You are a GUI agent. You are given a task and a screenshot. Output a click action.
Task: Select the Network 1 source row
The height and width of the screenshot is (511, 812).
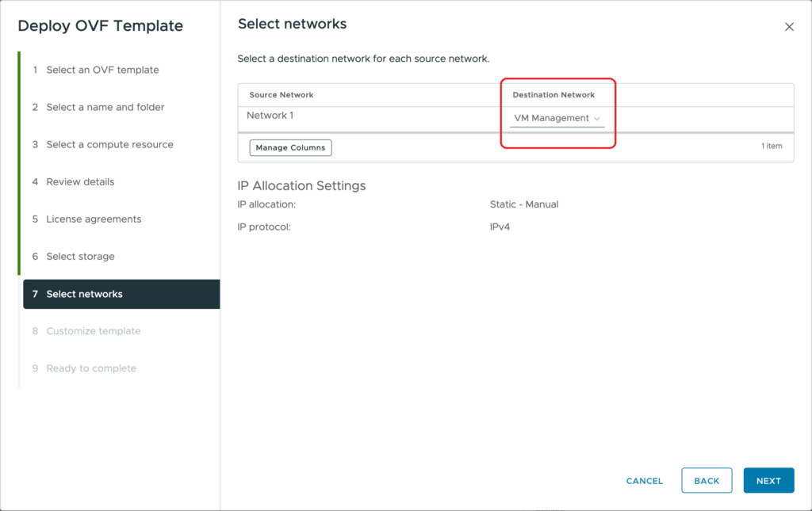tap(270, 116)
